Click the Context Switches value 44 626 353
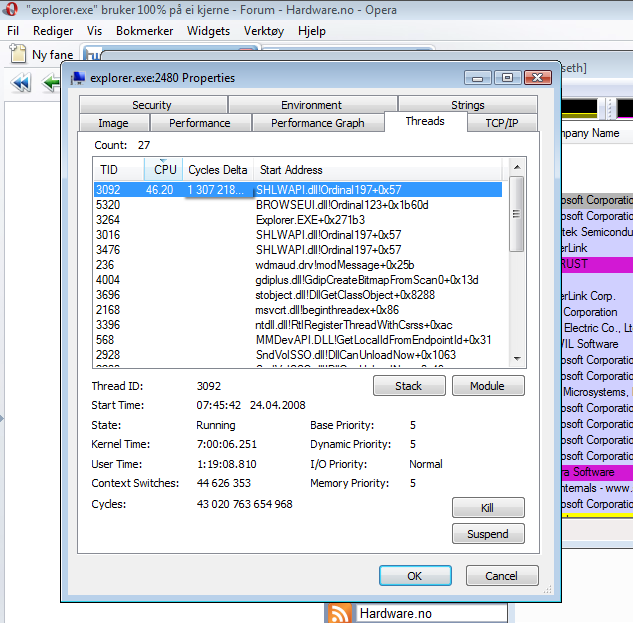633x623 pixels. click(x=224, y=483)
